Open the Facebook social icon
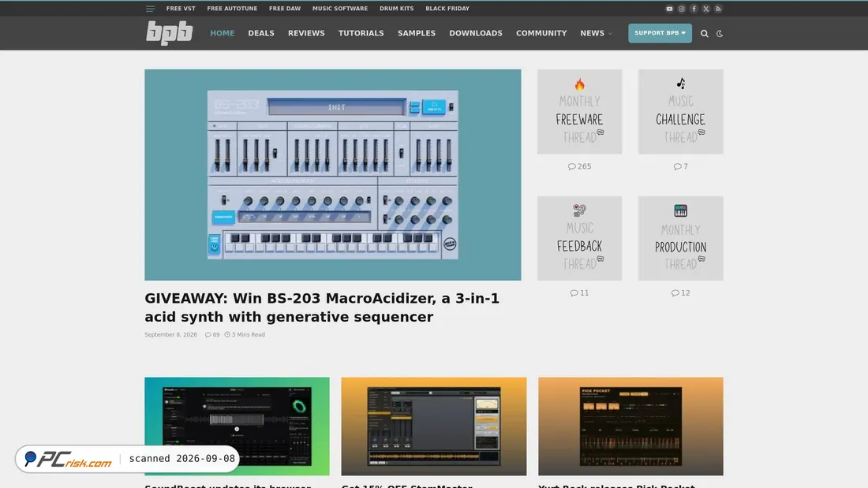Viewport: 868px width, 488px height. [694, 9]
